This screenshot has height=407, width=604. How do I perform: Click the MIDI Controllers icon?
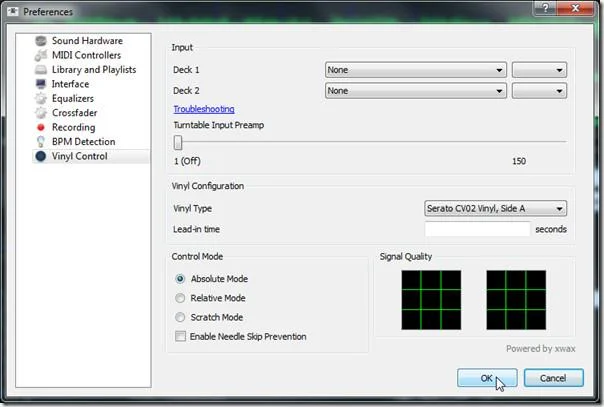coord(40,55)
